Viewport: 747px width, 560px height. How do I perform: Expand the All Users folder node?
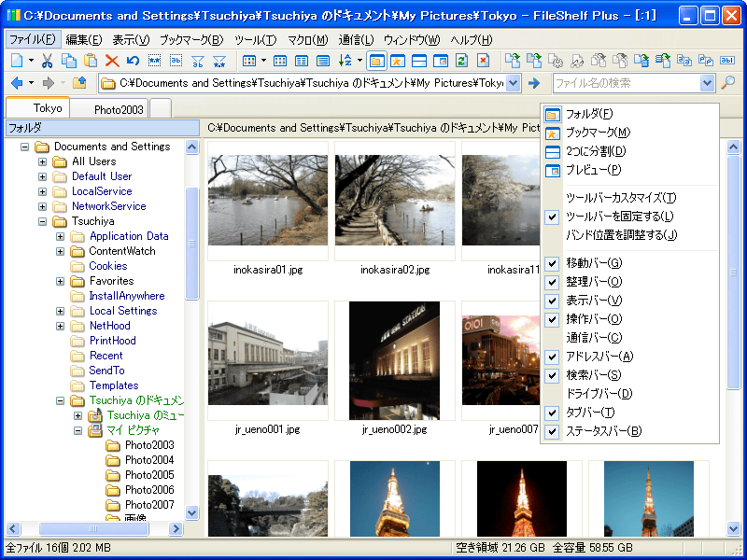(42, 161)
